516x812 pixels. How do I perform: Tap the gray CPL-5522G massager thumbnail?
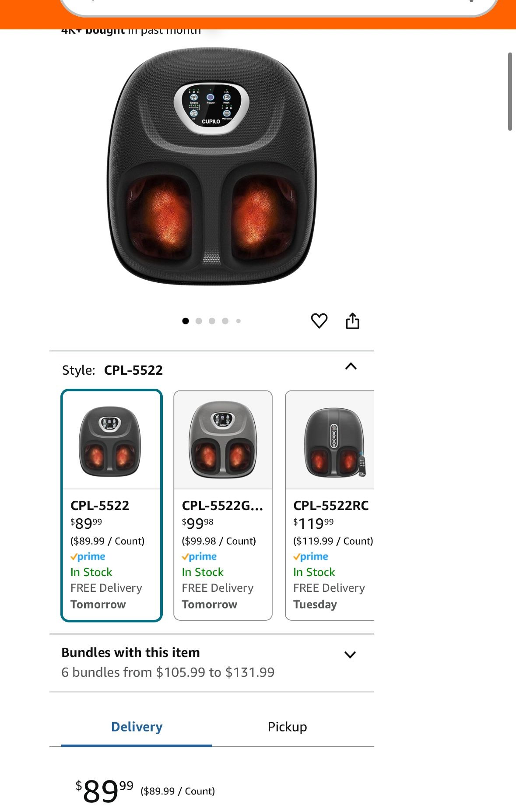point(223,440)
